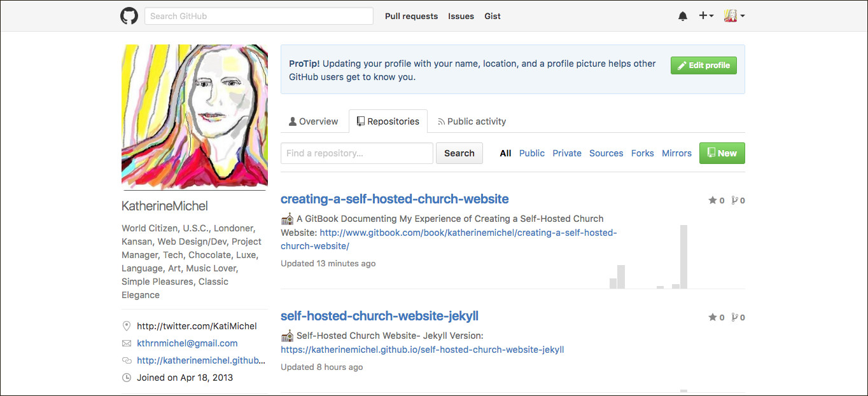Viewport: 868px width, 396px height.
Task: Click star icon on creating-a-self-hosted-church-website
Action: (x=713, y=200)
